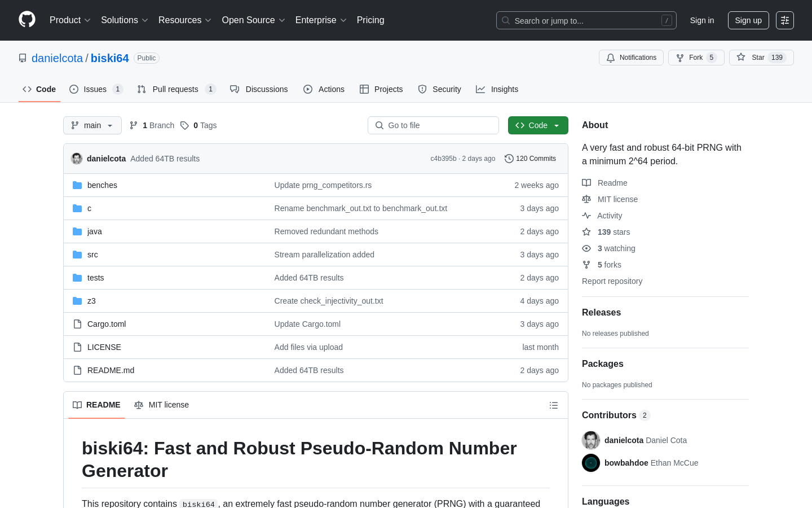Open the Pull requests tab
The height and width of the screenshot is (508, 812).
pos(176,89)
